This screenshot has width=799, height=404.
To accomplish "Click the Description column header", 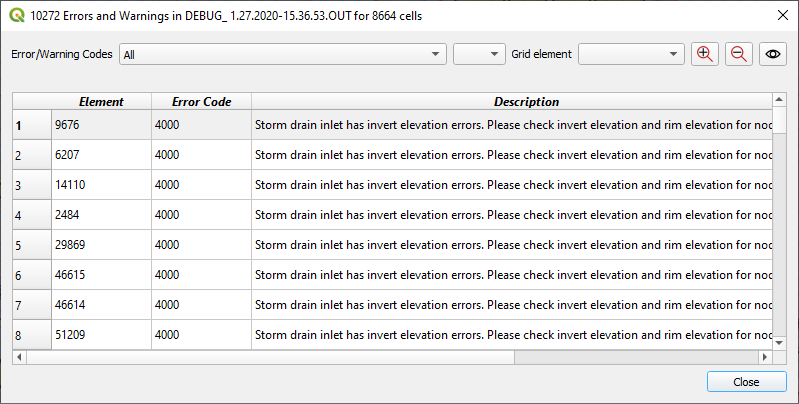I will click(512, 101).
